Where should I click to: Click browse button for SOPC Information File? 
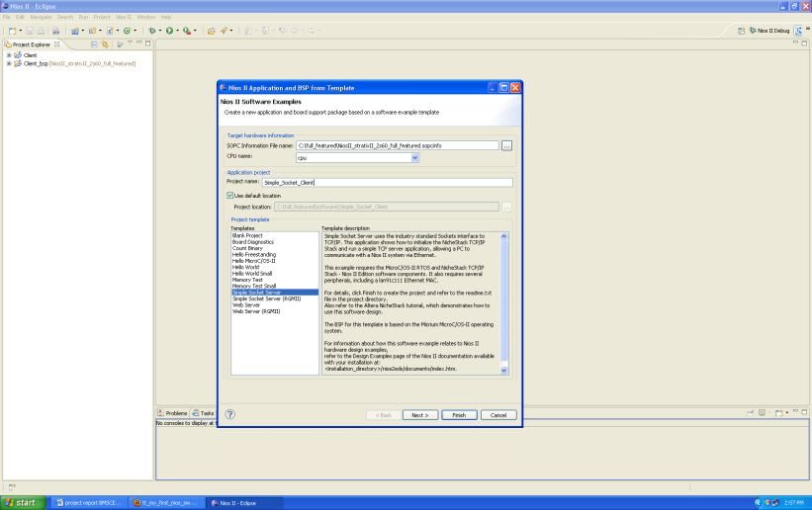pyautogui.click(x=507, y=146)
